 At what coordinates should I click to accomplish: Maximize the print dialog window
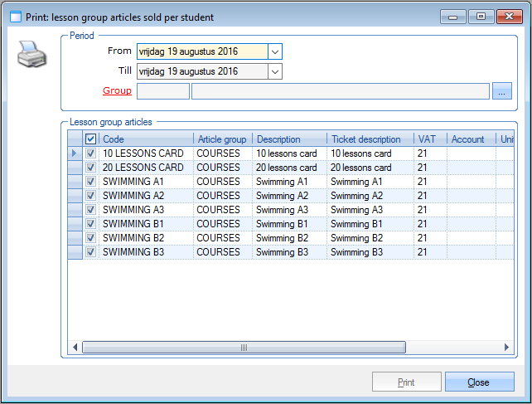(x=480, y=15)
